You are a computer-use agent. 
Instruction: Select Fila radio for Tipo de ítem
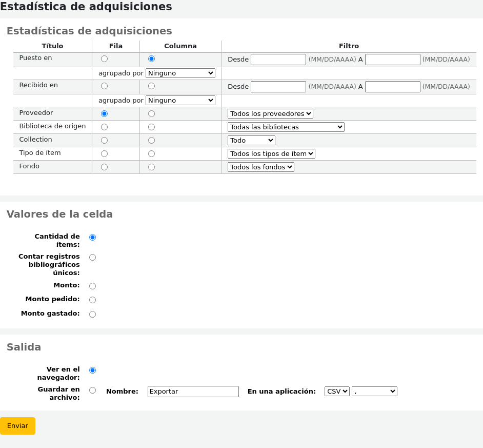coord(105,153)
